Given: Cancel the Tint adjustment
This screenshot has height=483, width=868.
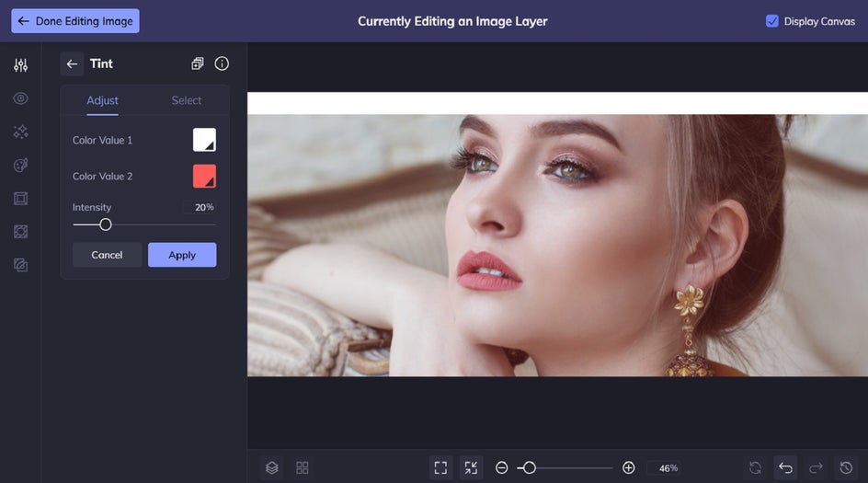Looking at the screenshot, I should (x=107, y=255).
